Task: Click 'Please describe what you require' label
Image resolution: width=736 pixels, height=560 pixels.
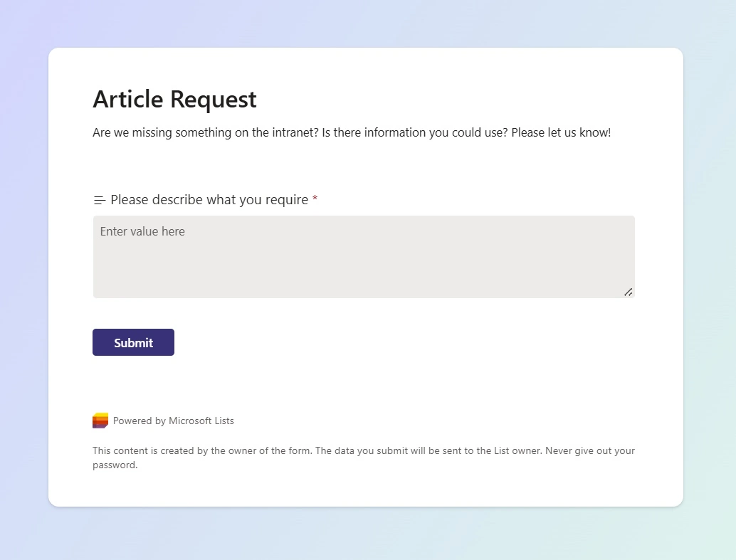Action: click(x=209, y=200)
